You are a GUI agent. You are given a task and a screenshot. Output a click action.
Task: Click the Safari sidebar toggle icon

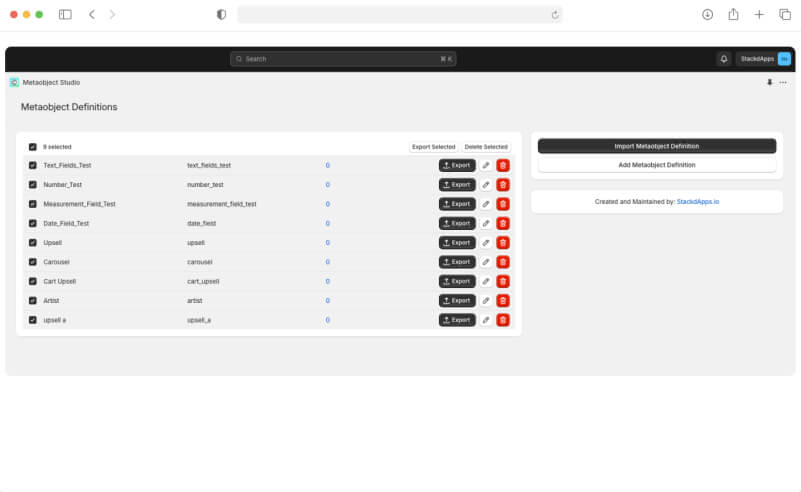[65, 14]
